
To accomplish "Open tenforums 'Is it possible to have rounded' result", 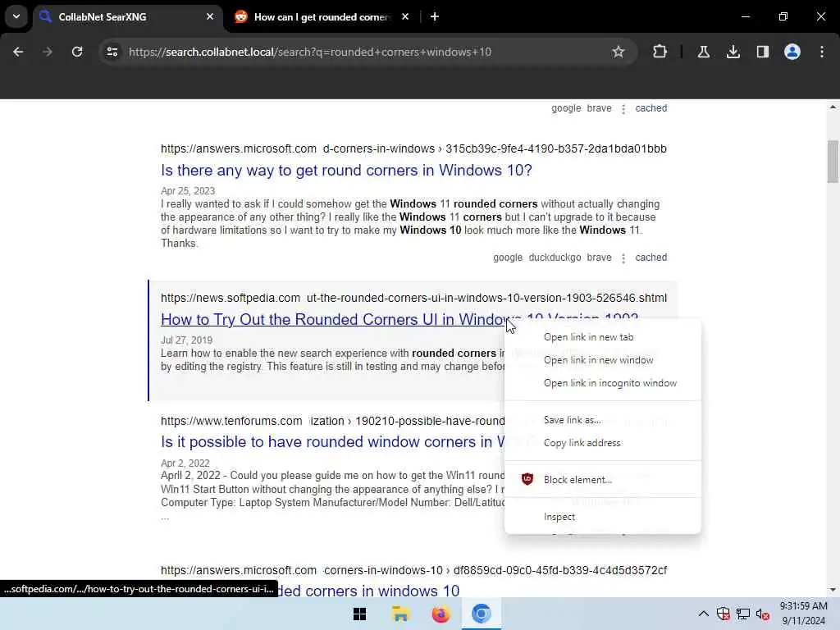I will click(x=332, y=442).
